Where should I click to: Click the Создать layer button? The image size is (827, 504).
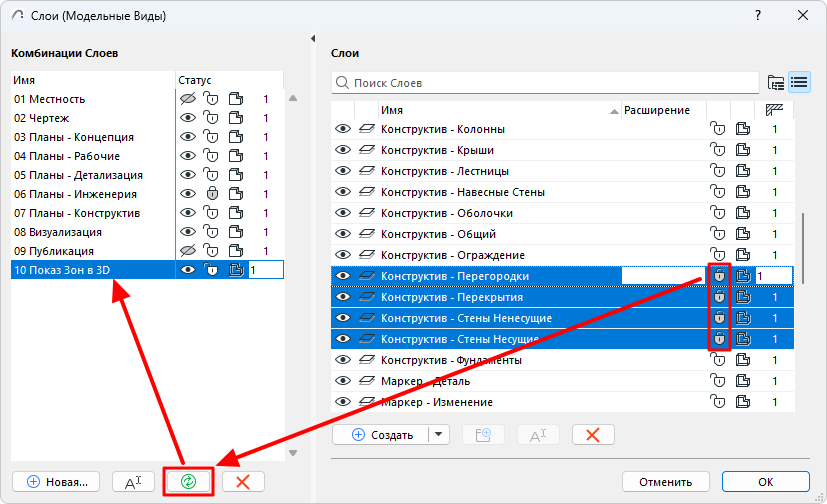click(381, 435)
